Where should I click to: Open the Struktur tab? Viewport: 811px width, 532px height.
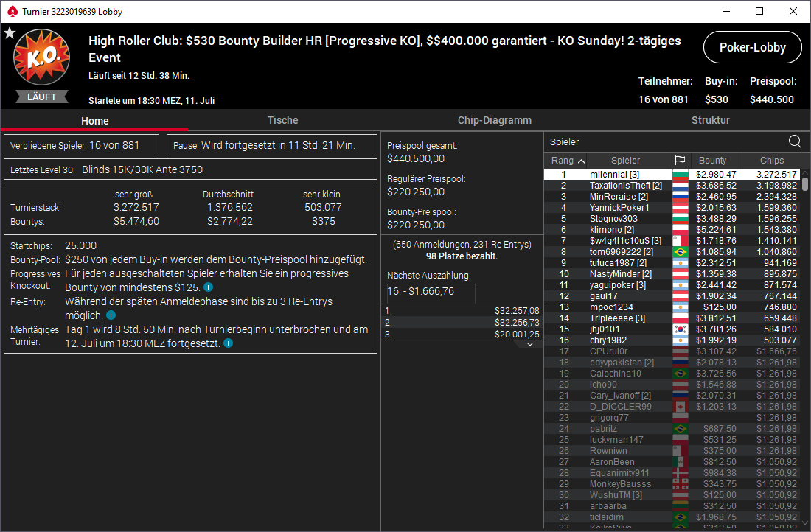(x=710, y=120)
